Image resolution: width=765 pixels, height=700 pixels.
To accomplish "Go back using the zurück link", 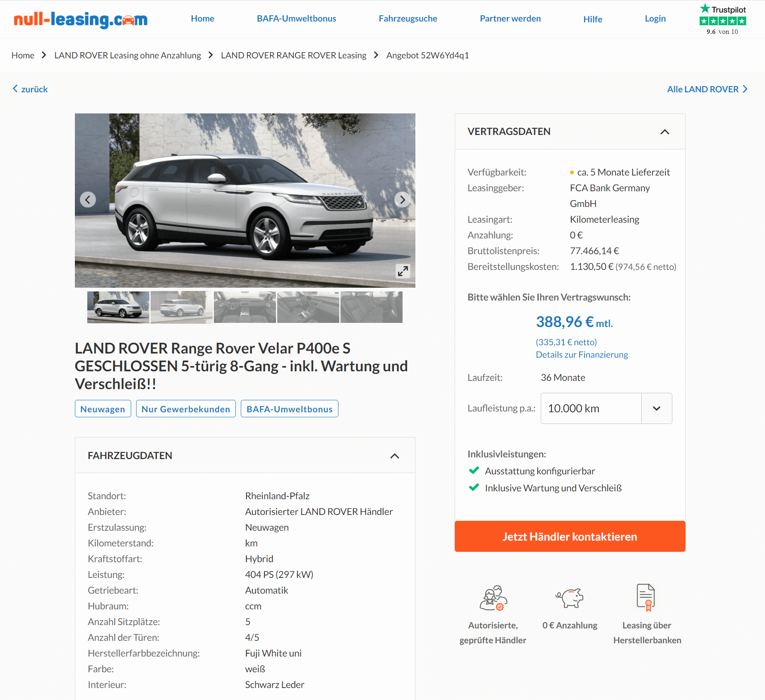I will [x=30, y=89].
